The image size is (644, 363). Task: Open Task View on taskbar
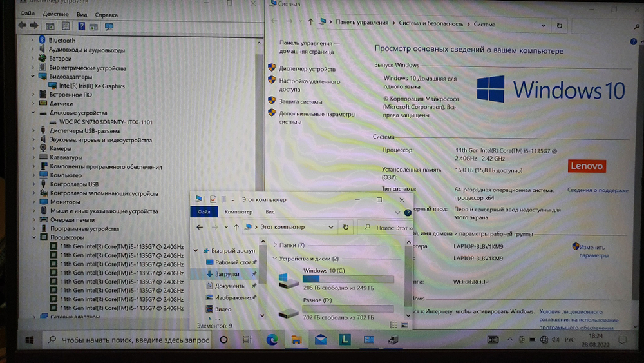pos(247,340)
